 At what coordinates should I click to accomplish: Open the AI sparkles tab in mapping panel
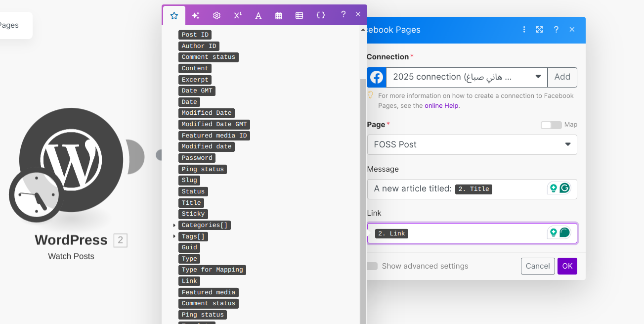click(x=195, y=15)
